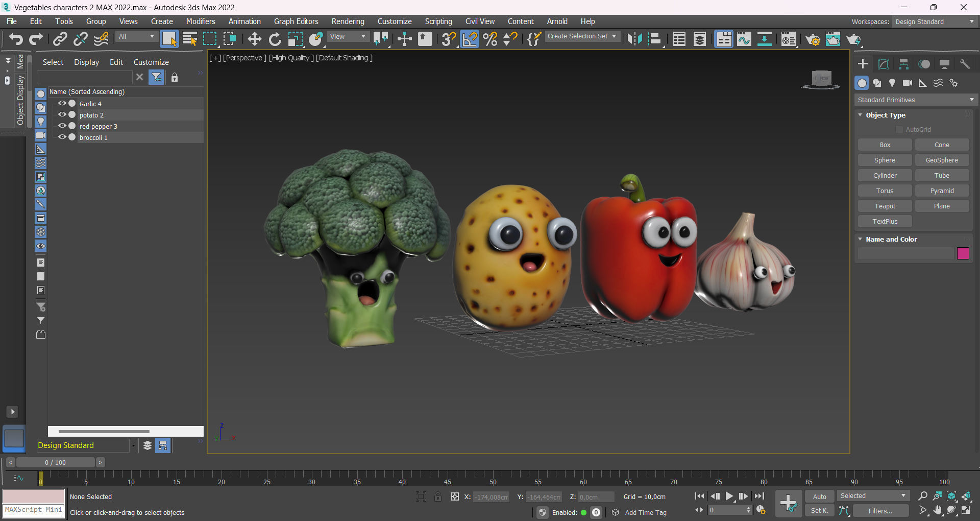Viewport: 980px width, 521px height.
Task: Open the Render Setup dialog
Action: (x=813, y=39)
